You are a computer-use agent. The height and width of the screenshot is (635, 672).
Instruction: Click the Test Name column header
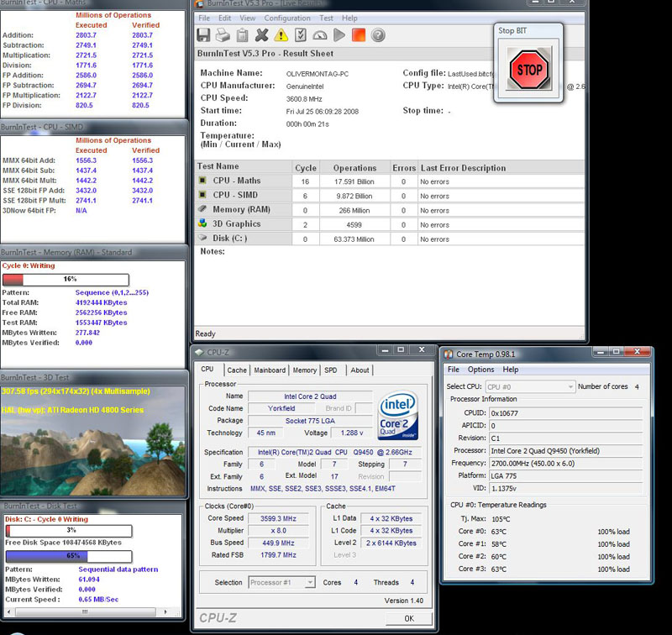[x=244, y=166]
